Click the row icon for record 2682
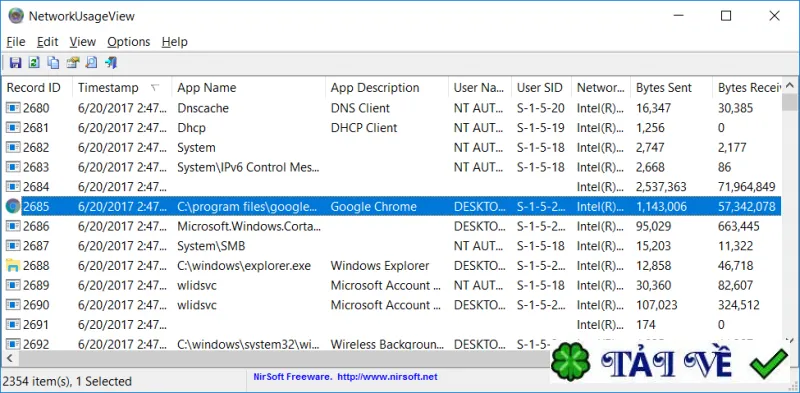Image resolution: width=800 pixels, height=393 pixels. [12, 148]
